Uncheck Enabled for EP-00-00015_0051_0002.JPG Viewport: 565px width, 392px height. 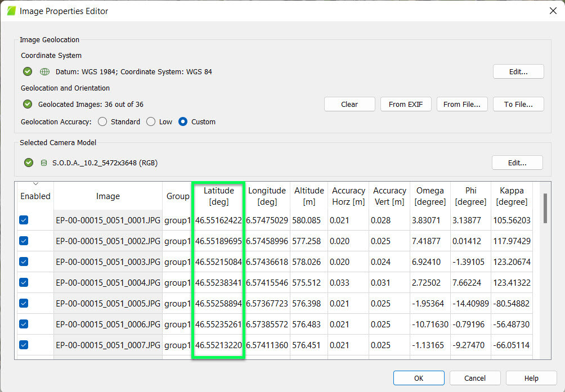(23, 241)
